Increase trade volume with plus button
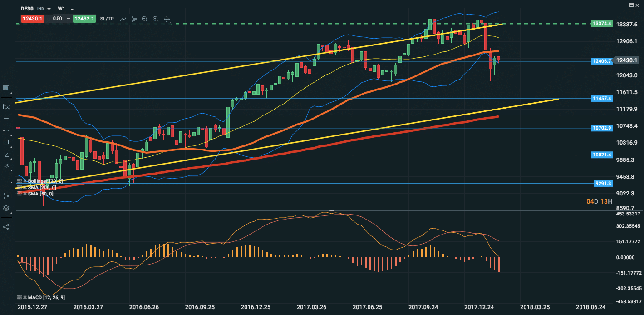The width and height of the screenshot is (644, 315). point(68,19)
